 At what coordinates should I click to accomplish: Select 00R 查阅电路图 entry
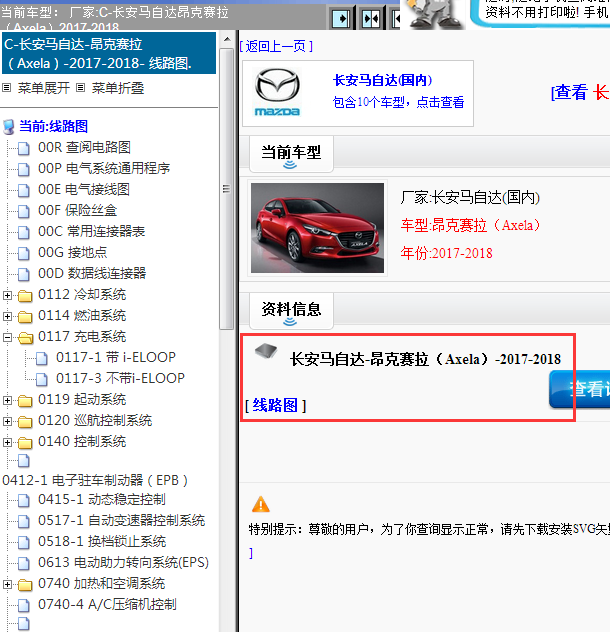click(x=84, y=148)
